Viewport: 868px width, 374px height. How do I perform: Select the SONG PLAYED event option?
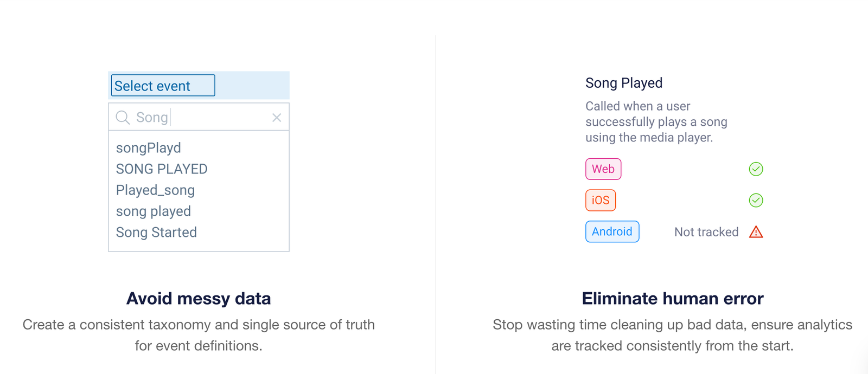(162, 169)
